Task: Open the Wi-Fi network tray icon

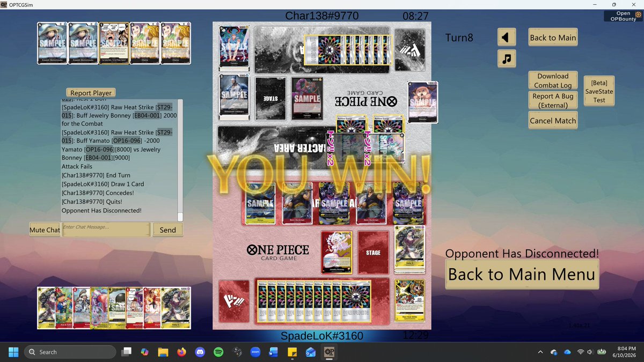Action: (x=580, y=352)
